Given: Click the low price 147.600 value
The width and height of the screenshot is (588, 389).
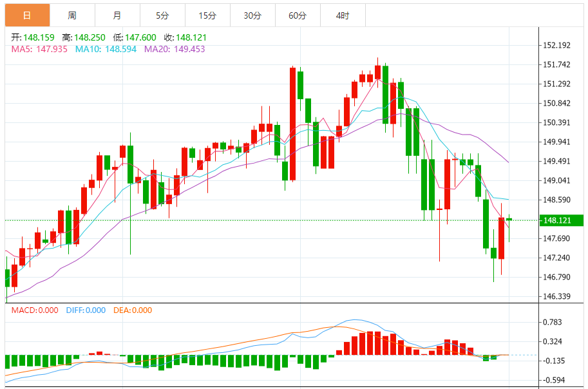Looking at the screenshot, I should click(x=140, y=37).
